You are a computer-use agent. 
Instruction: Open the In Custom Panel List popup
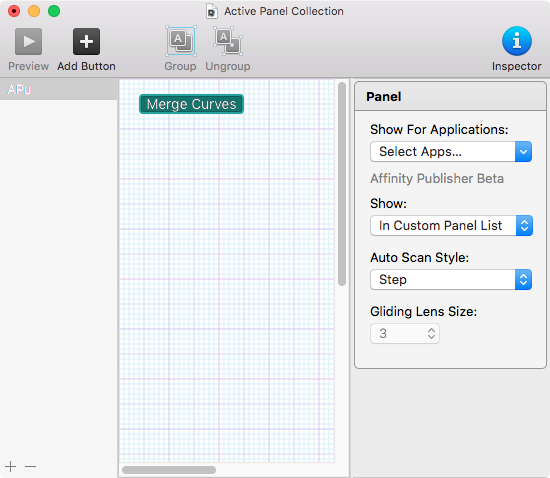coord(451,225)
